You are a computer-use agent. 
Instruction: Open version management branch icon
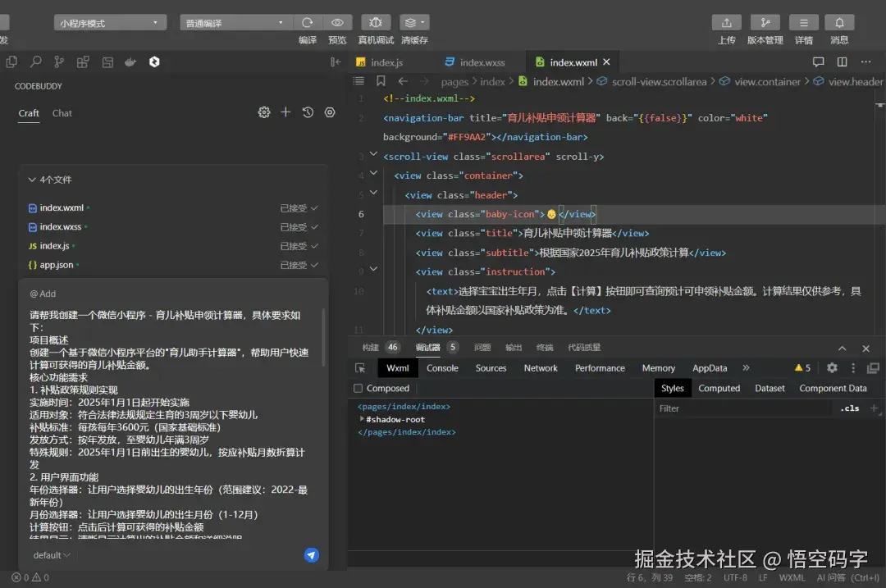tap(765, 23)
